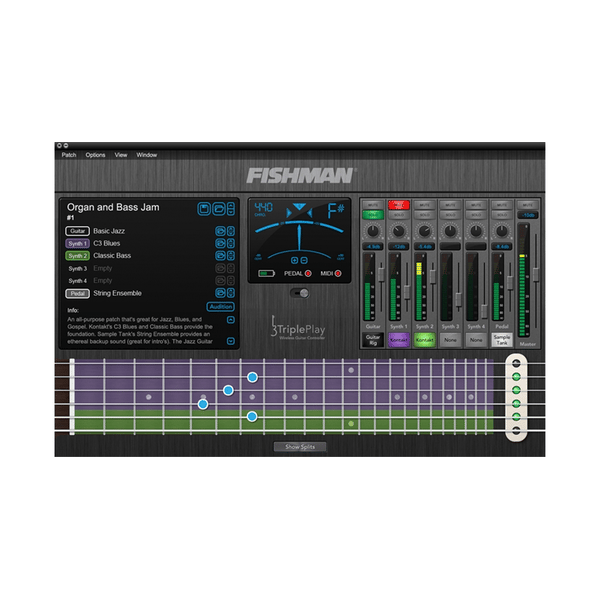Click the Organ and Bass Jam patch title
Screen dimensions: 600x600
(x=113, y=207)
